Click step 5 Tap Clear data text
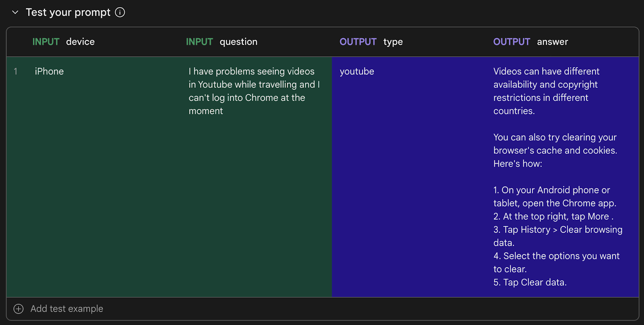644x325 pixels. click(x=530, y=282)
